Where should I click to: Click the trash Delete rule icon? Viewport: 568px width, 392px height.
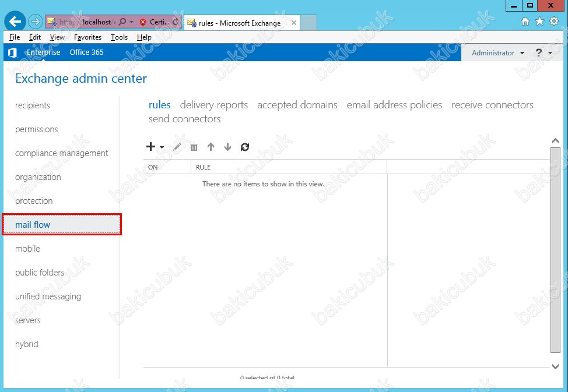point(194,147)
